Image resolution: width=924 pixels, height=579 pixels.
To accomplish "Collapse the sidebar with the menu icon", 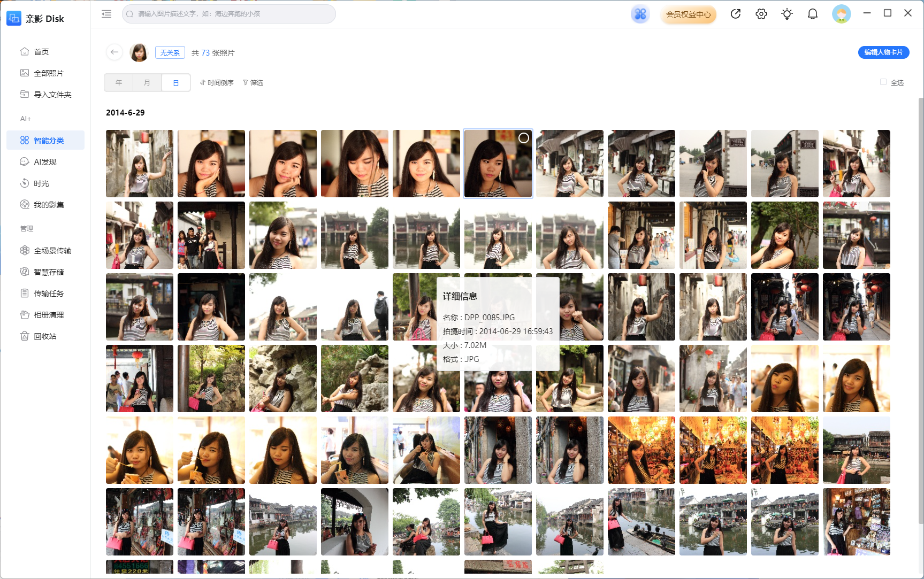I will tap(106, 14).
